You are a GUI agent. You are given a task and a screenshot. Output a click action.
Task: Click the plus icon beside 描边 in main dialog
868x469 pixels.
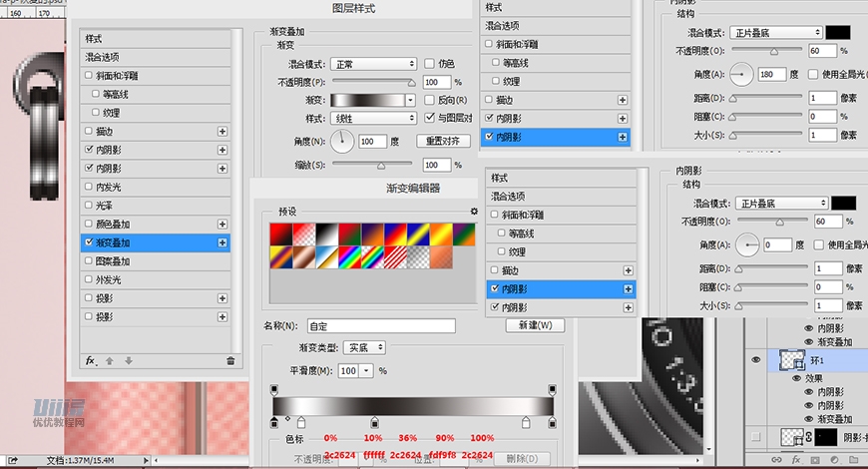[x=221, y=132]
